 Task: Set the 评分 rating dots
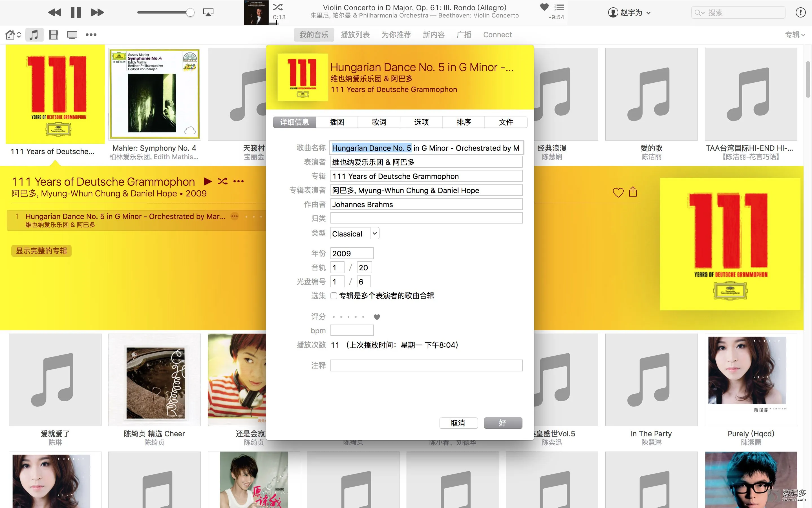(348, 317)
